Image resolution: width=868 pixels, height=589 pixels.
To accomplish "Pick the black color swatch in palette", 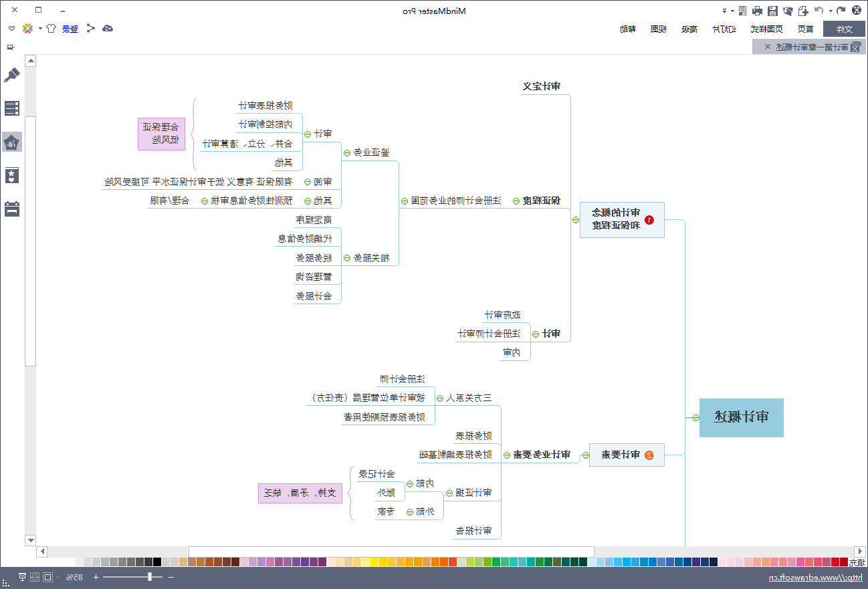I will click(157, 562).
